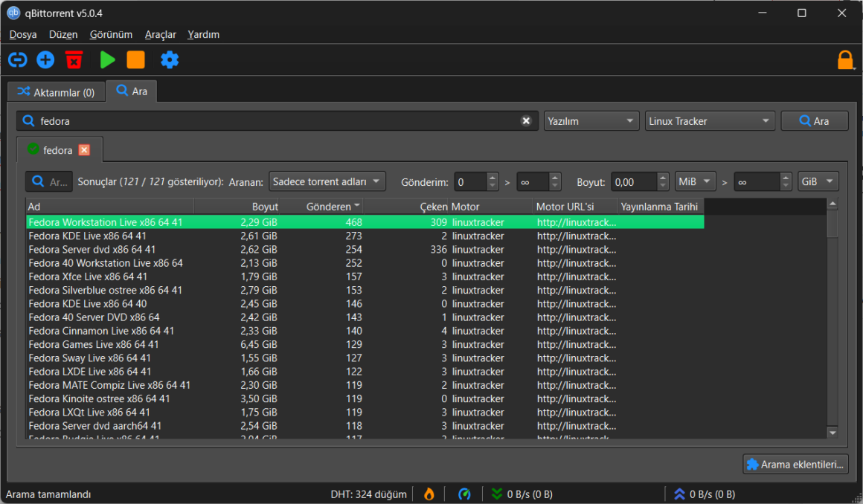Image resolution: width=863 pixels, height=504 pixels.
Task: Select Fedora Server dvd aarch64 41 row
Action: point(365,426)
